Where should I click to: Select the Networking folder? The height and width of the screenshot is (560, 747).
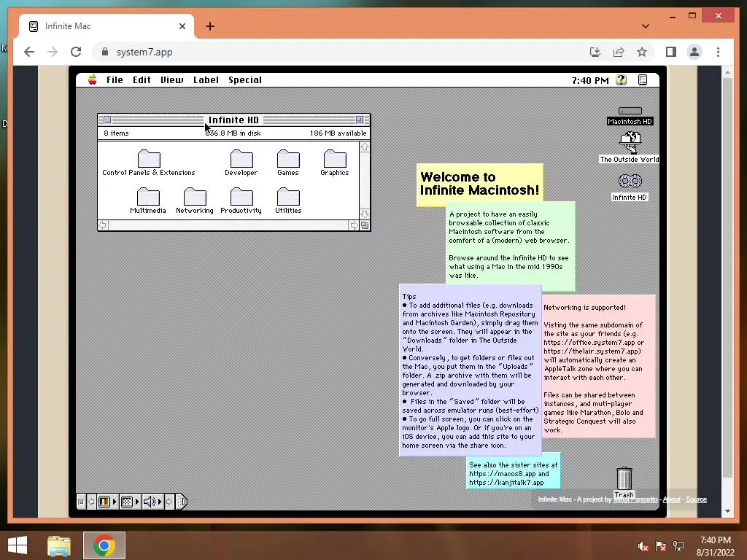pos(195,201)
